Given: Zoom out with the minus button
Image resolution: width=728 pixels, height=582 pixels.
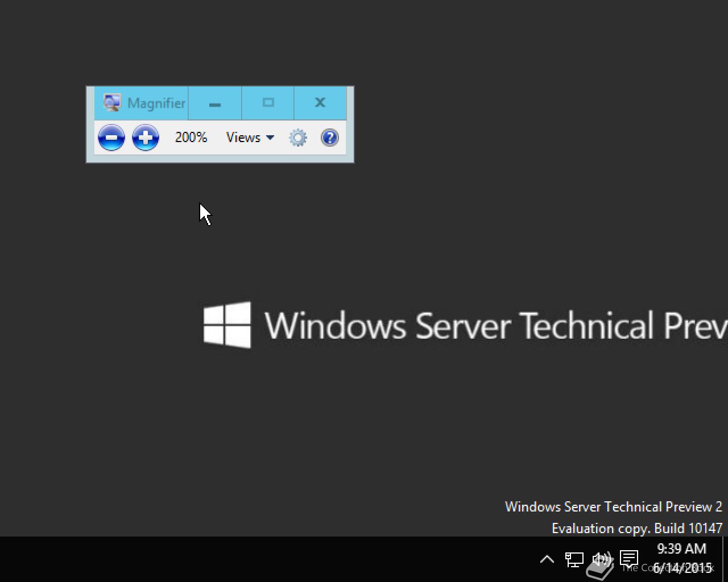Looking at the screenshot, I should point(111,138).
